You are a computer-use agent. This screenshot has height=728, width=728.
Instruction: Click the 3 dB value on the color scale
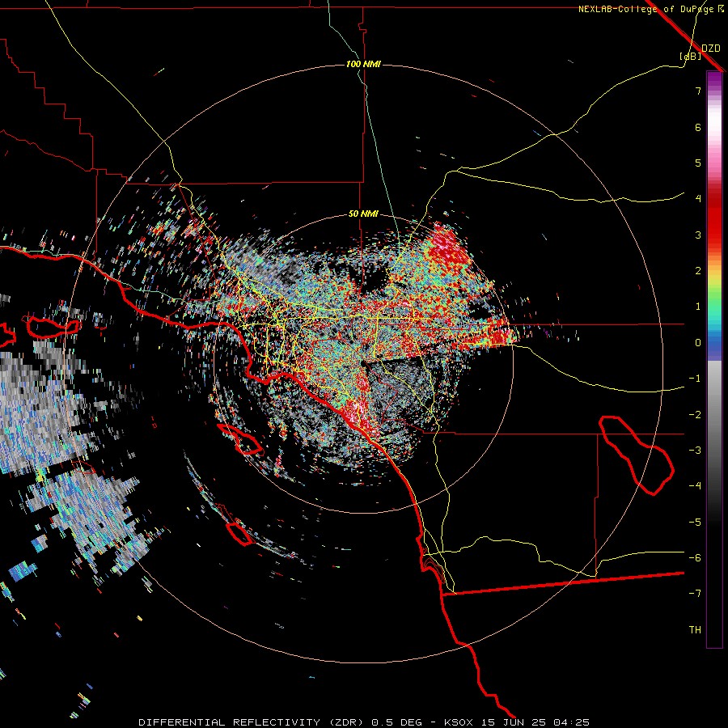pos(698,235)
